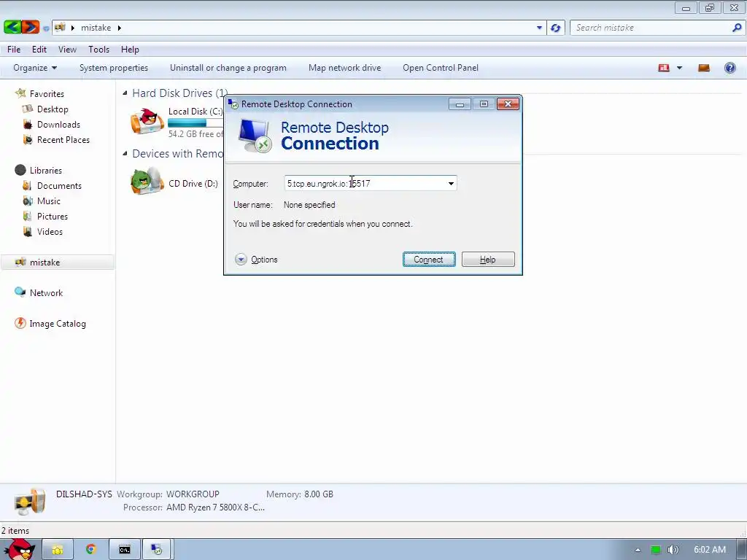Screen dimensions: 747x560
Task: Click the volume speaker tray icon
Action: coord(673,550)
